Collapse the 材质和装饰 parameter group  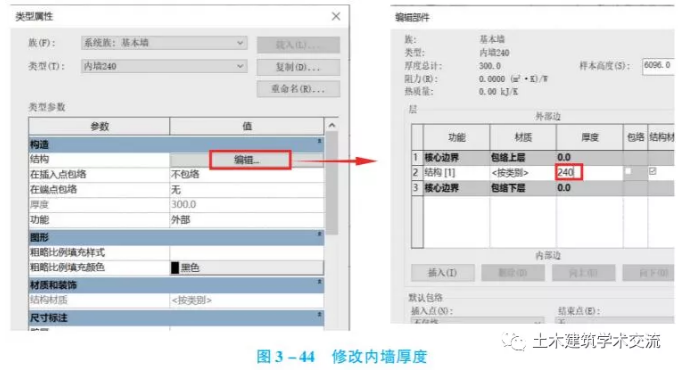[319, 282]
